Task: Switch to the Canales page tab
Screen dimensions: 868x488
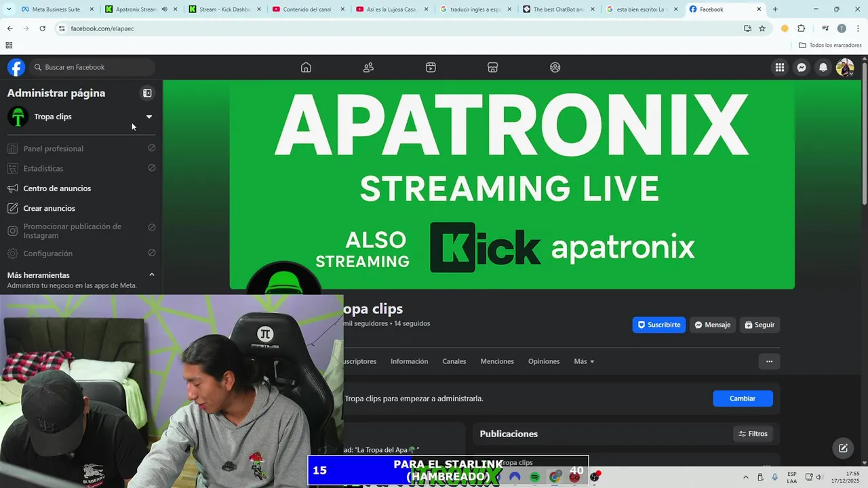Action: click(454, 361)
